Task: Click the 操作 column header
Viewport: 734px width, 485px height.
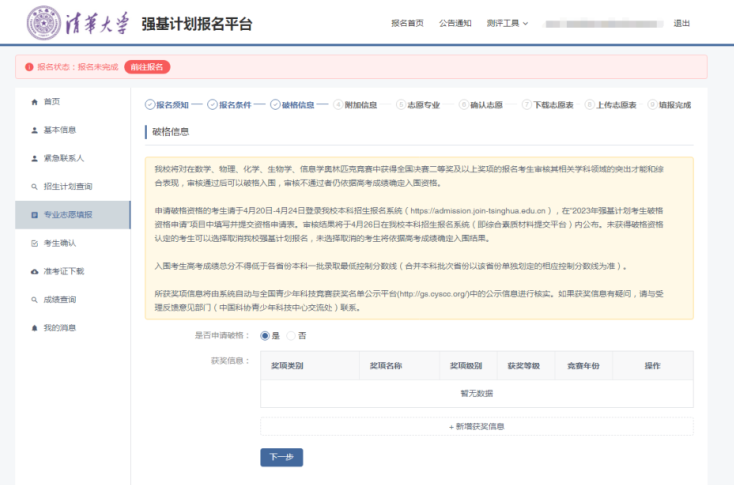Action: [x=653, y=366]
